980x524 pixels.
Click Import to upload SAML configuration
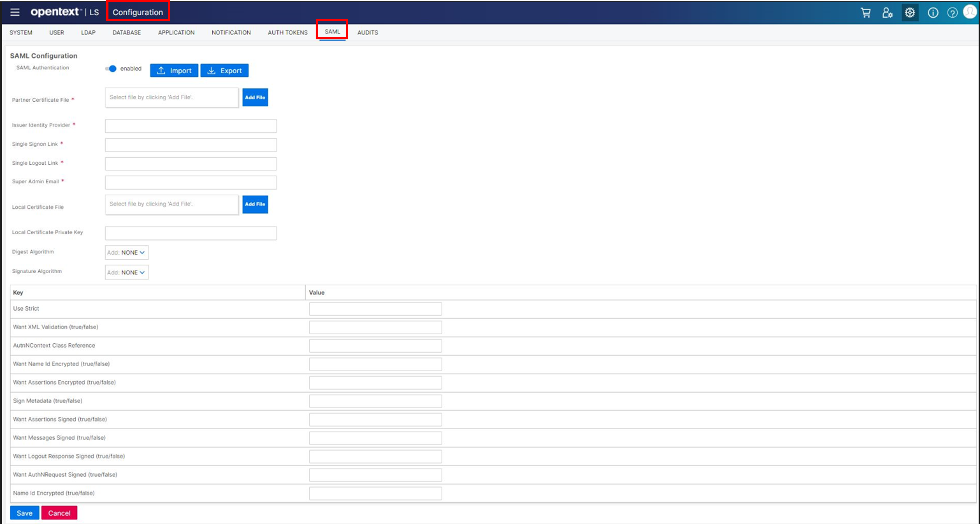[x=174, y=70]
